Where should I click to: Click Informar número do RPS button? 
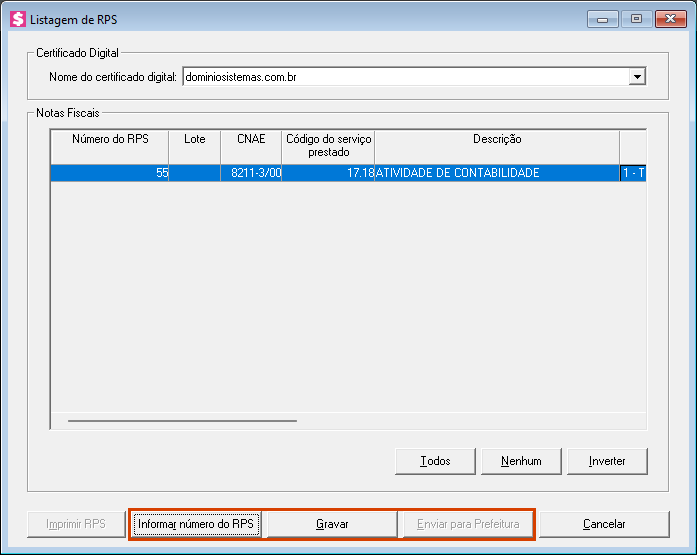point(196,524)
